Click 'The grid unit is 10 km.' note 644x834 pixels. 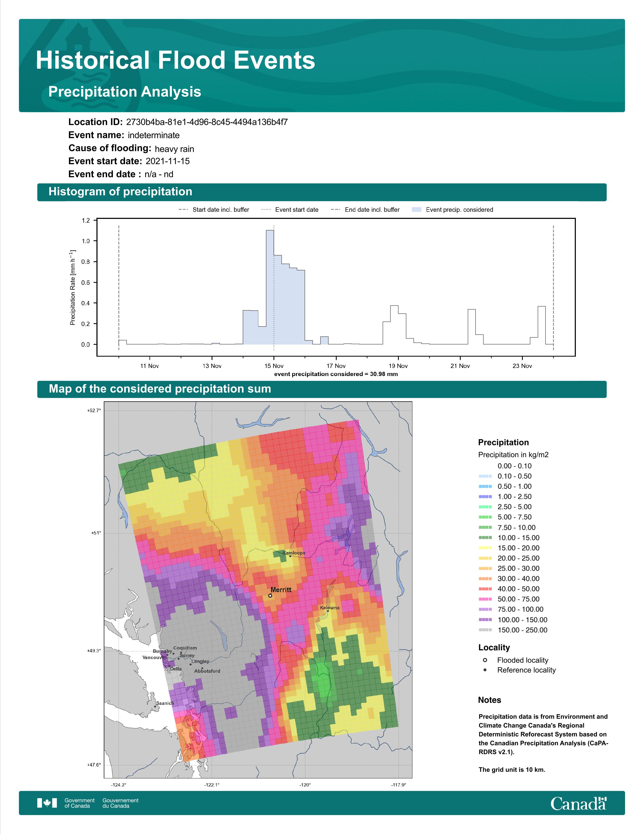[x=512, y=770]
